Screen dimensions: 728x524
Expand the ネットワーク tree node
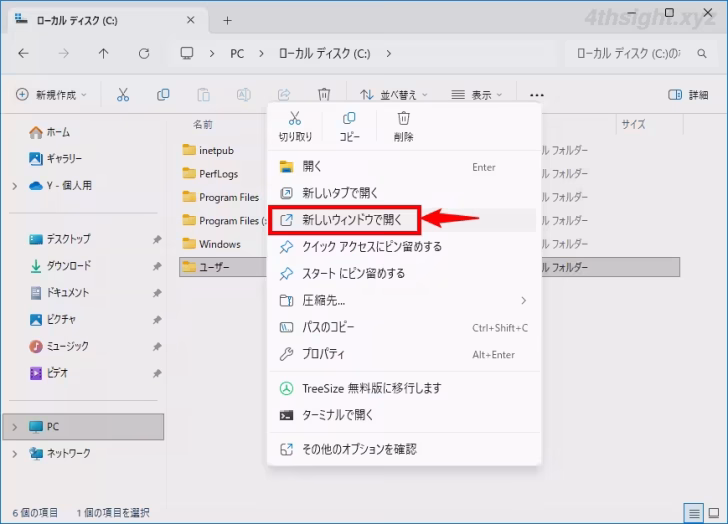(15, 454)
